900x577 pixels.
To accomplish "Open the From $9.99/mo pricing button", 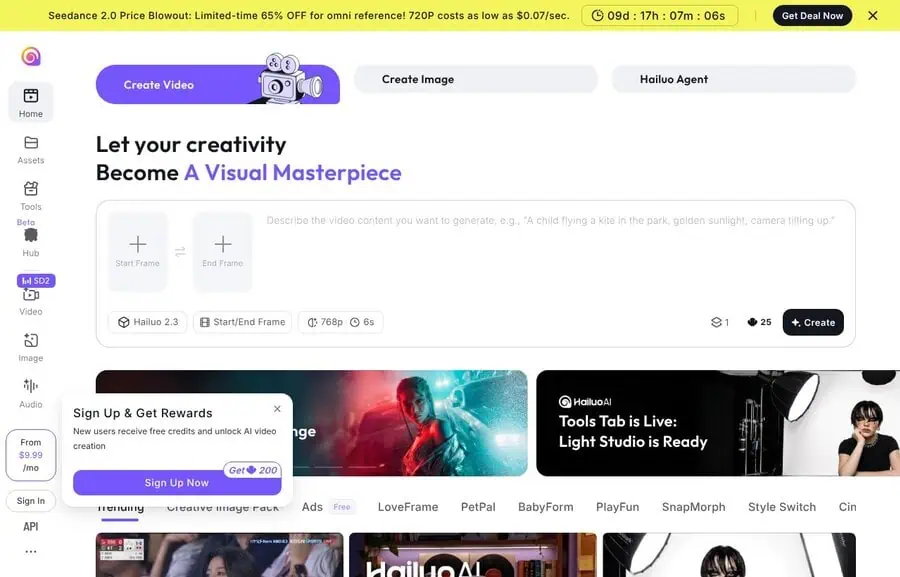I will (31, 455).
